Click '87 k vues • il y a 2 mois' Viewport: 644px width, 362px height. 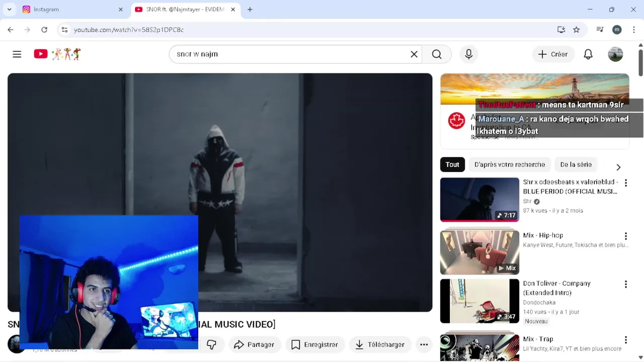[x=553, y=211]
